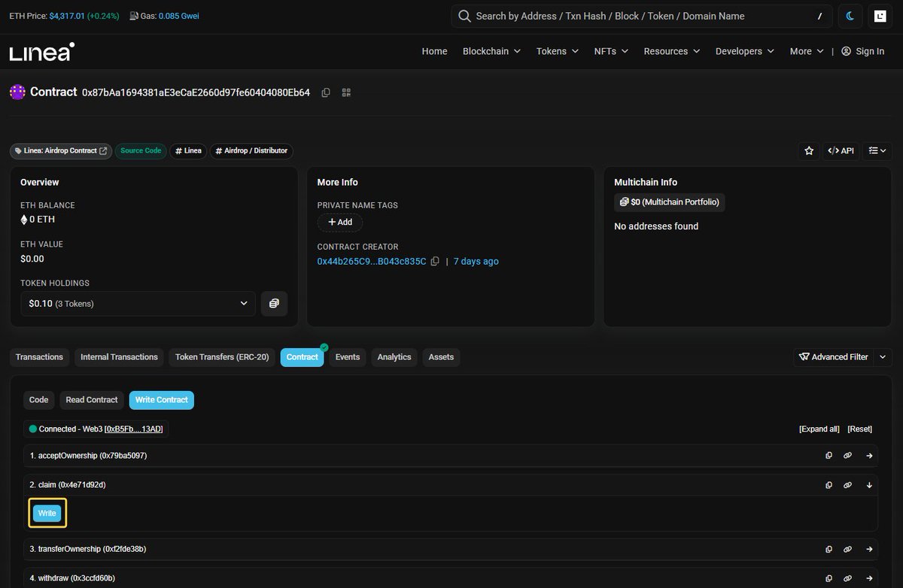
Task: Go to Home menu
Action: click(x=434, y=51)
